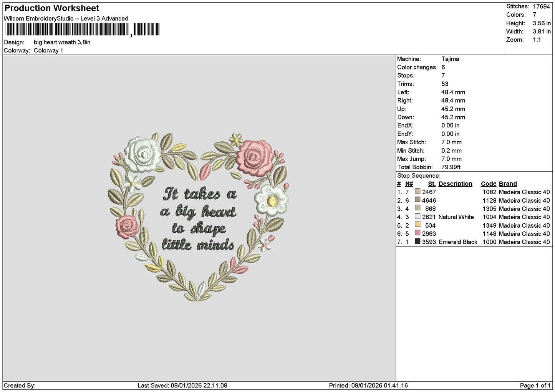Click thread code 1082 in stop sequence
The image size is (555, 392).
click(489, 192)
